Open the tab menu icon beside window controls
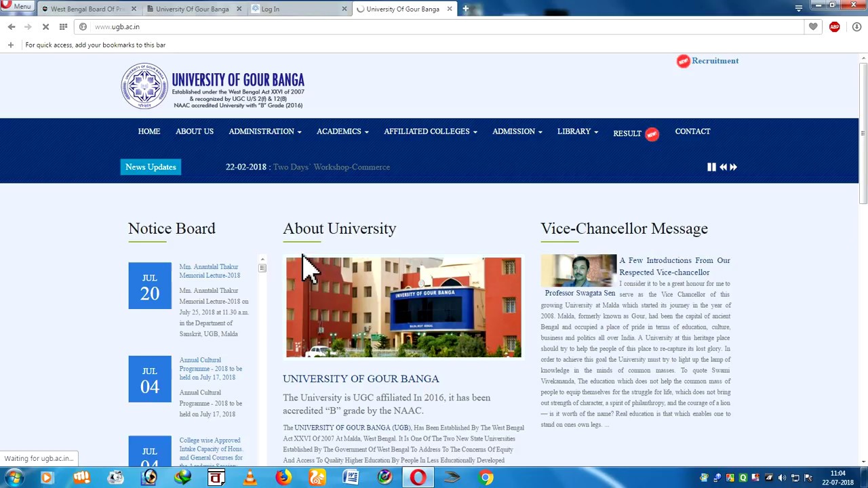This screenshot has width=868, height=488. tap(798, 8)
